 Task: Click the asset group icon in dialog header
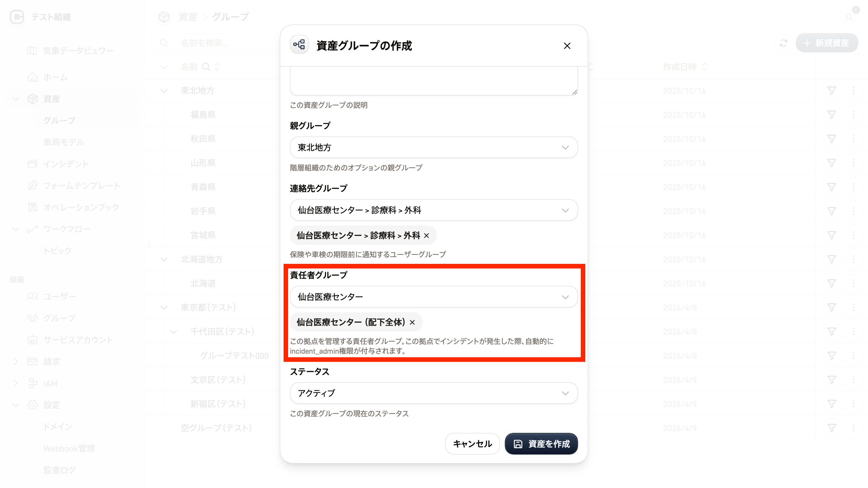click(299, 45)
